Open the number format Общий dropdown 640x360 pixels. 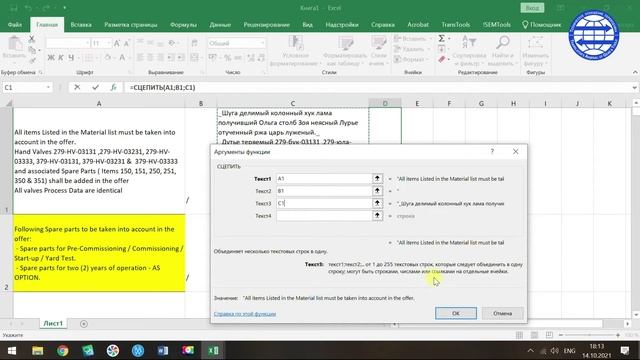(262, 43)
